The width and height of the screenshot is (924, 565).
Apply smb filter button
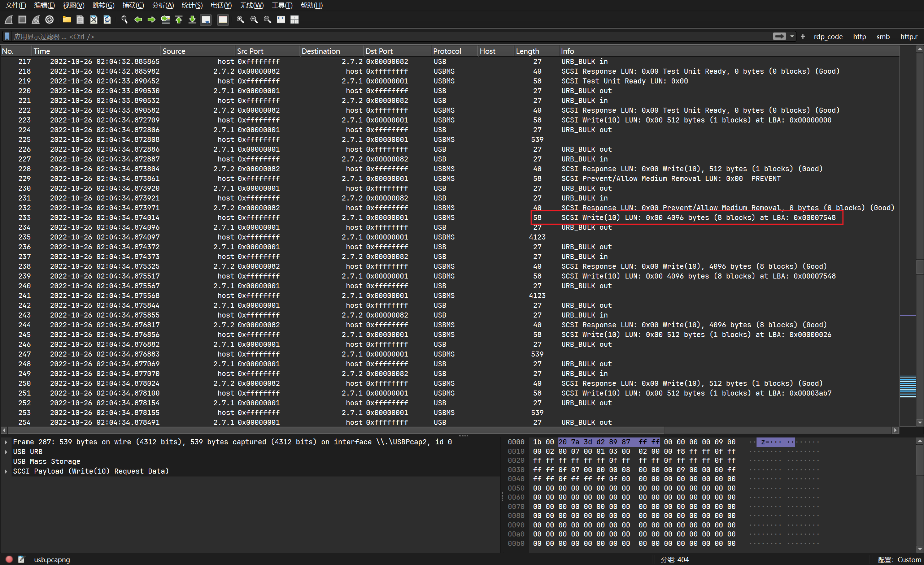(x=883, y=36)
